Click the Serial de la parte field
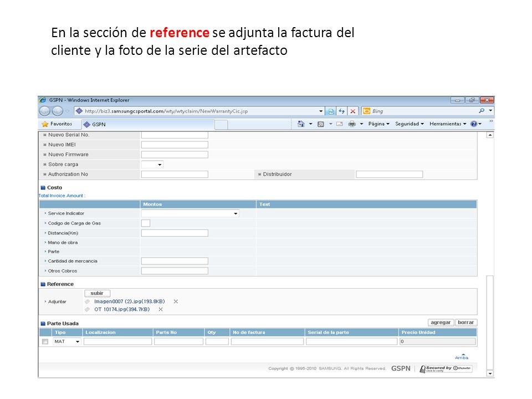The image size is (532, 399). [x=351, y=342]
